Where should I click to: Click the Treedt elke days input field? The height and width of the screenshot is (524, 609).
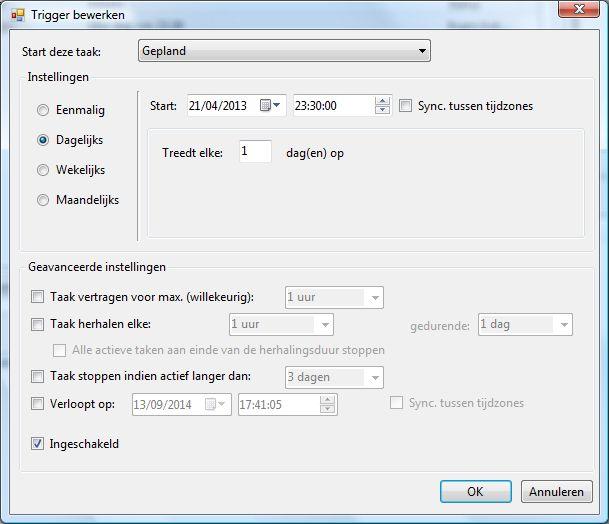pyautogui.click(x=255, y=151)
